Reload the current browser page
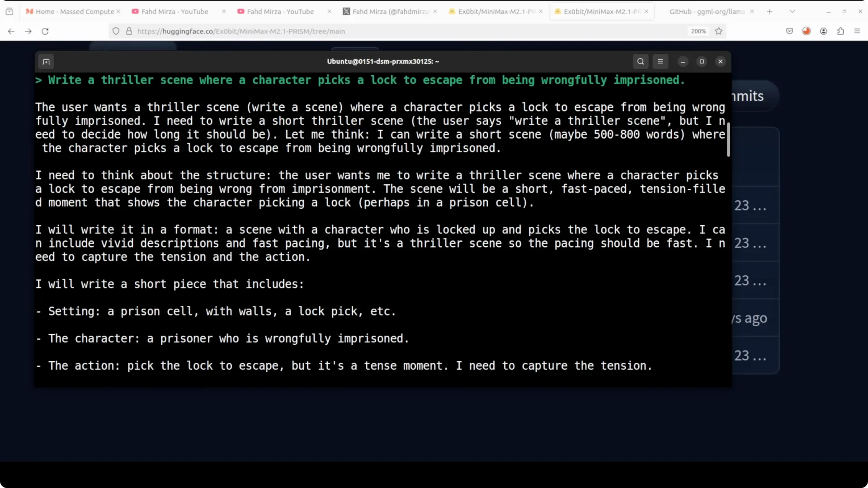This screenshot has height=488, width=868. click(45, 31)
